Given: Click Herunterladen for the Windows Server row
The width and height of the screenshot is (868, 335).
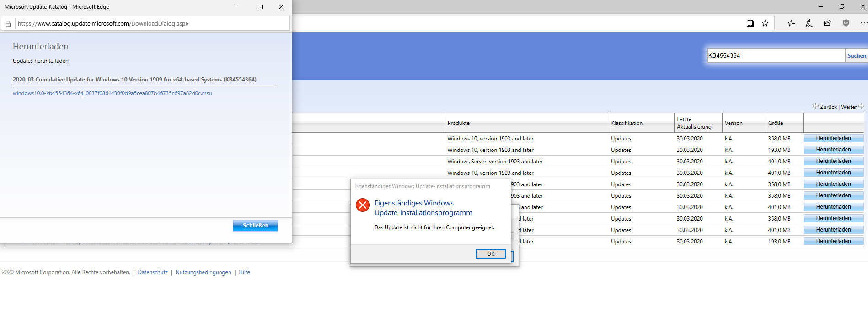Looking at the screenshot, I should pos(833,161).
